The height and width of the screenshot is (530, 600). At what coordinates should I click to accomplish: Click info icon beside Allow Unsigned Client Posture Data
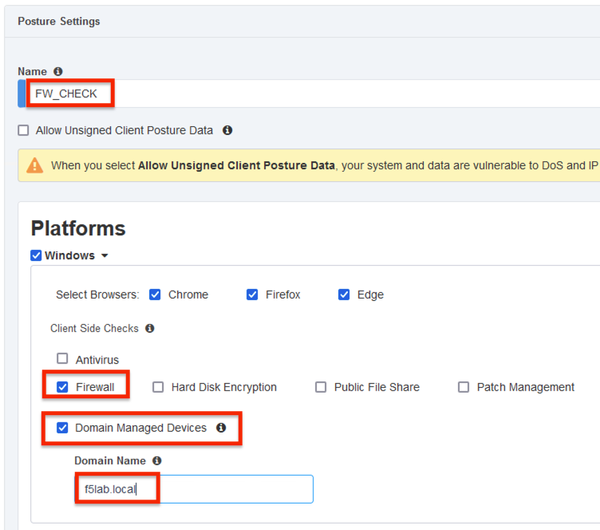[x=227, y=130]
